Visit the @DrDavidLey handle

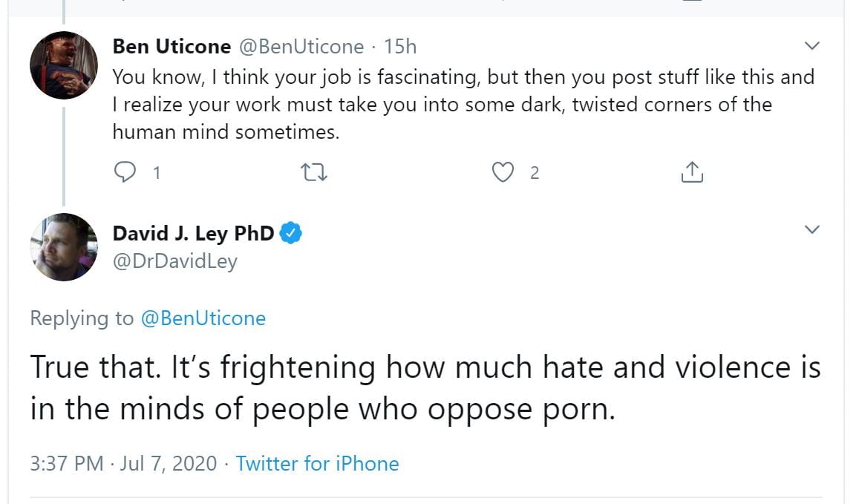(174, 261)
